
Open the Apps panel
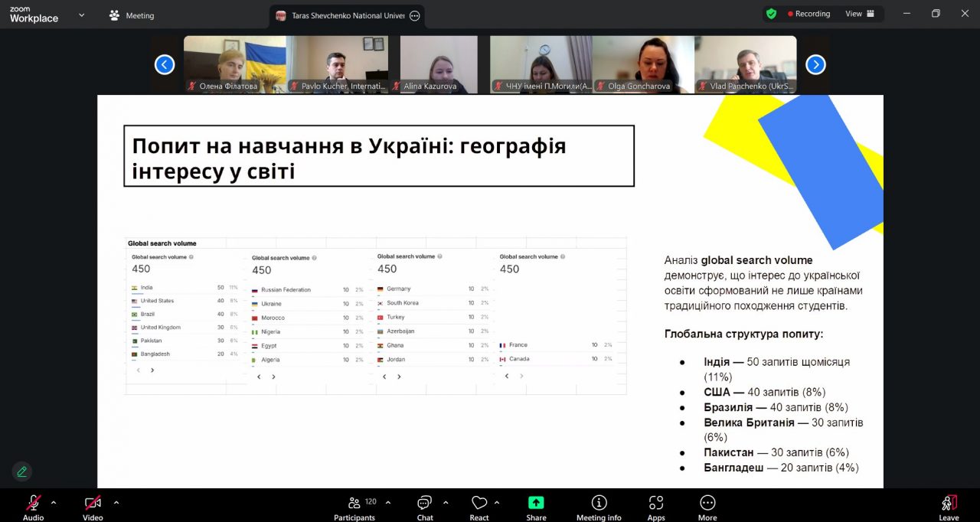pyautogui.click(x=656, y=504)
